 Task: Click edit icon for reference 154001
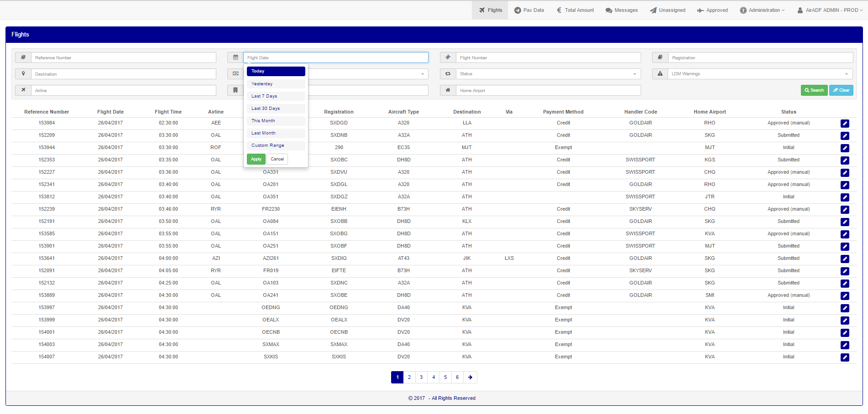(845, 333)
